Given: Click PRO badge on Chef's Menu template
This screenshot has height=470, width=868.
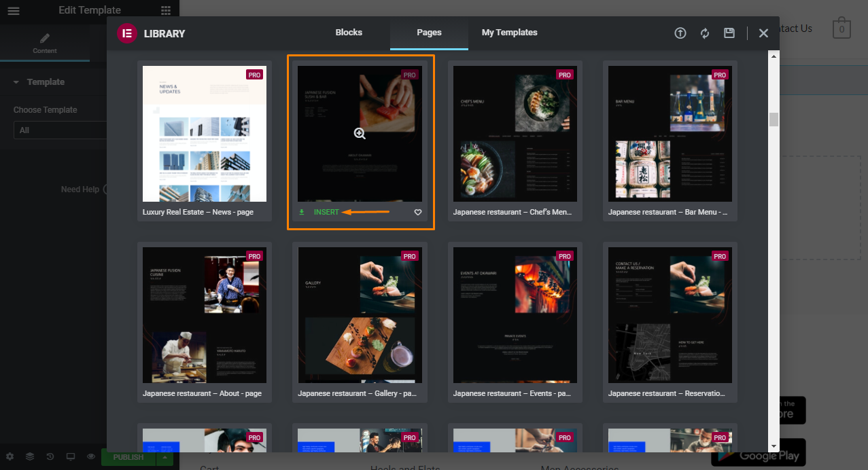Looking at the screenshot, I should 565,75.
